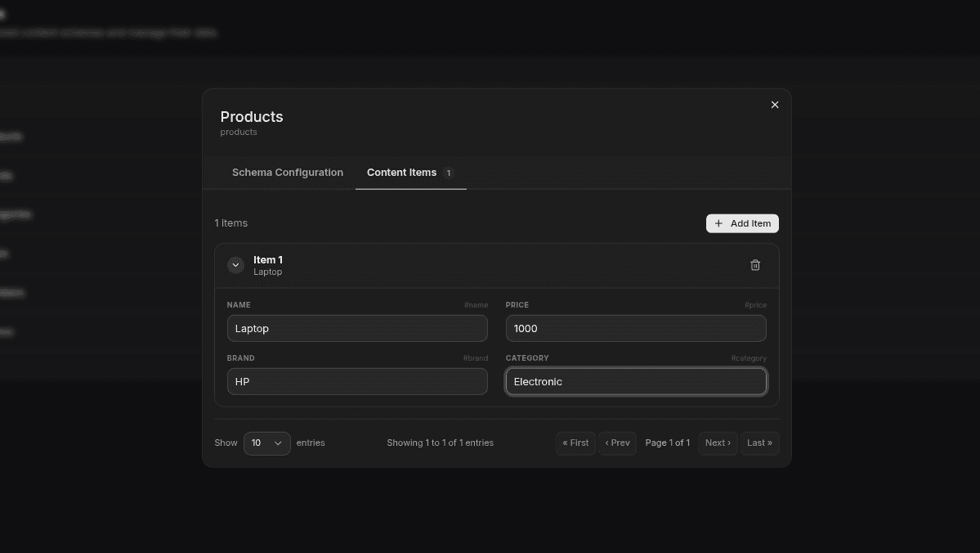
Task: Open the Show entries dropdown
Action: (267, 443)
